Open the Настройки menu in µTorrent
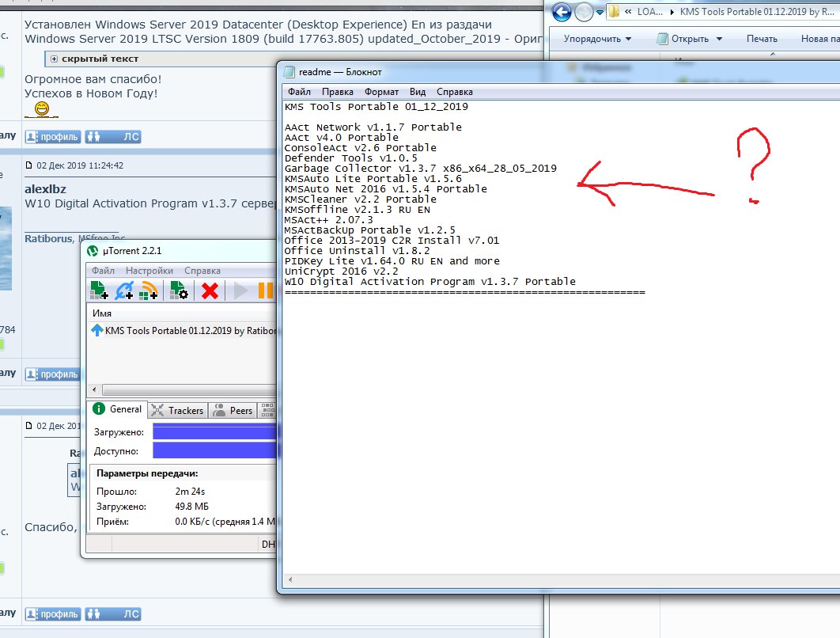This screenshot has width=840, height=638. (149, 271)
